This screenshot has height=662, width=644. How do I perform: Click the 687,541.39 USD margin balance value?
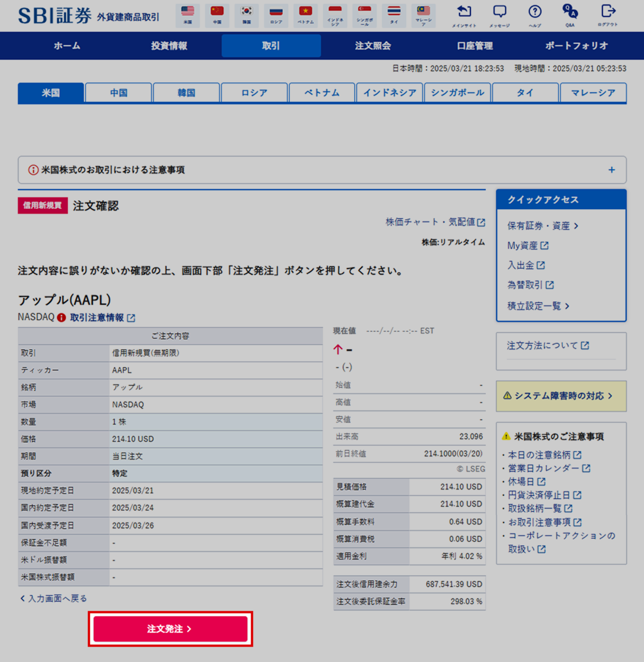point(454,584)
